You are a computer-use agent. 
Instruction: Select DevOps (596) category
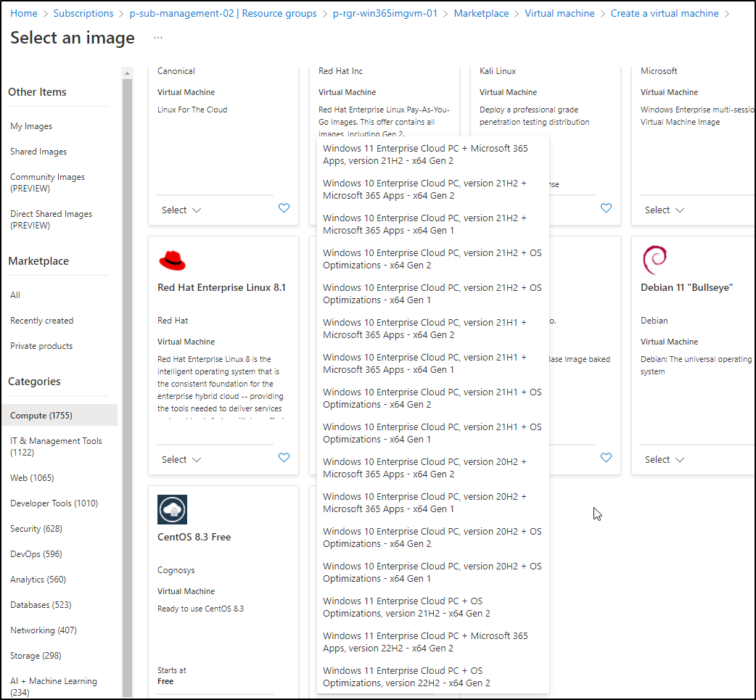36,554
